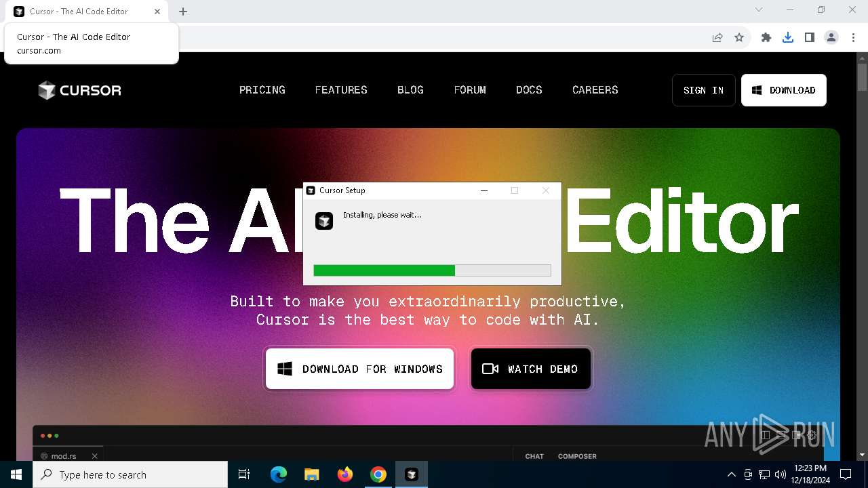Open the Features page
The width and height of the screenshot is (868, 488).
tap(341, 89)
